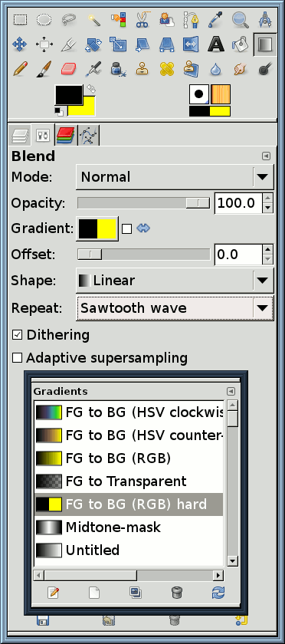
Task: Choose the Clone stamp tool
Action: (142, 69)
